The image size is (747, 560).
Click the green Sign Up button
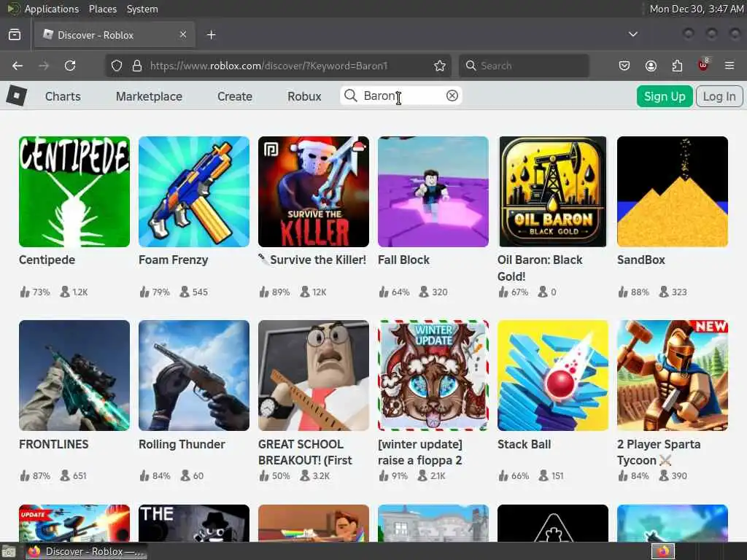point(665,96)
